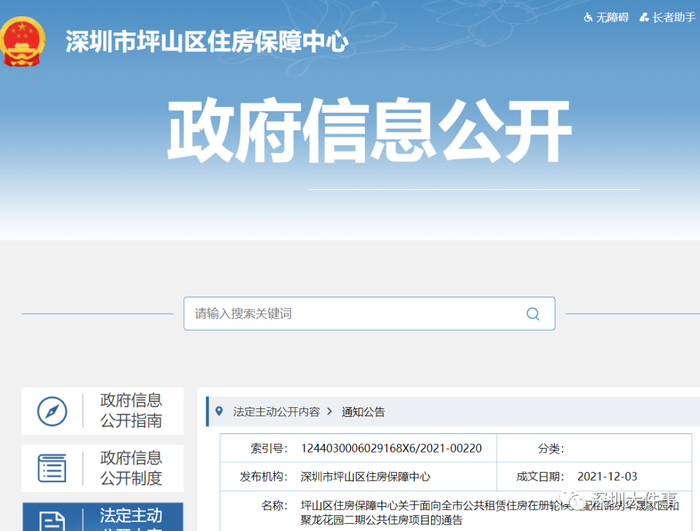Screen dimensions: 700x531
Task: Open 长者助手 text link
Action: point(674,17)
